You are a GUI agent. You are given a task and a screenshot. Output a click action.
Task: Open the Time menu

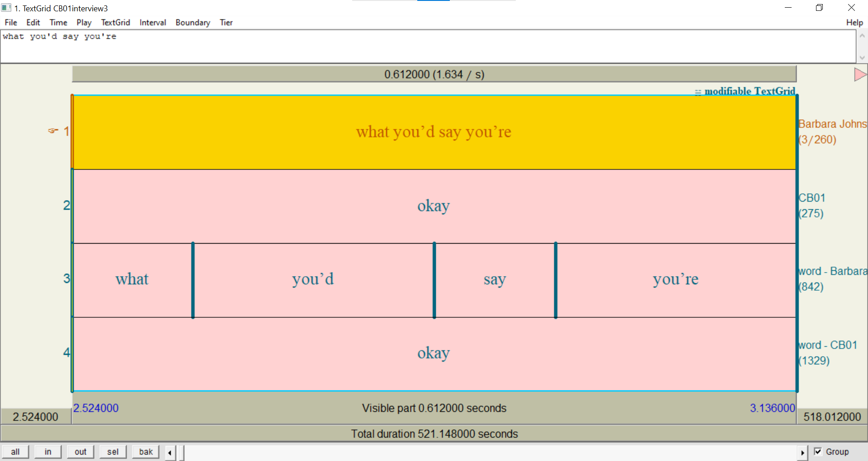tap(58, 23)
